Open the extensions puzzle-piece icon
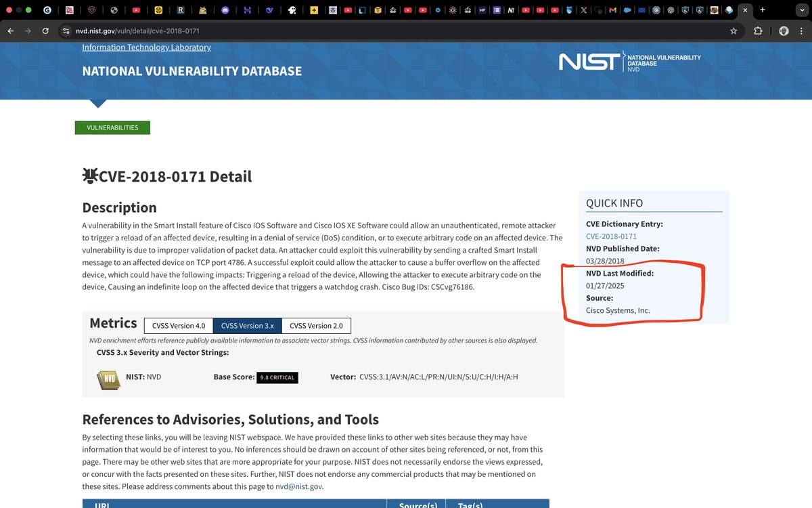The height and width of the screenshot is (508, 812). 758,30
